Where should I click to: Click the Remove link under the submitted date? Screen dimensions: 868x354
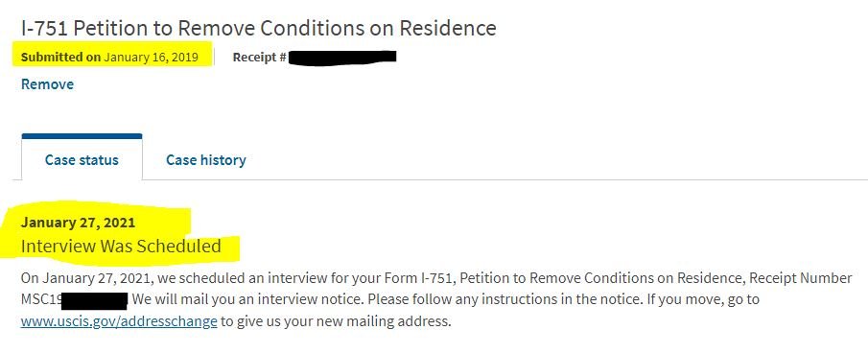tap(47, 84)
